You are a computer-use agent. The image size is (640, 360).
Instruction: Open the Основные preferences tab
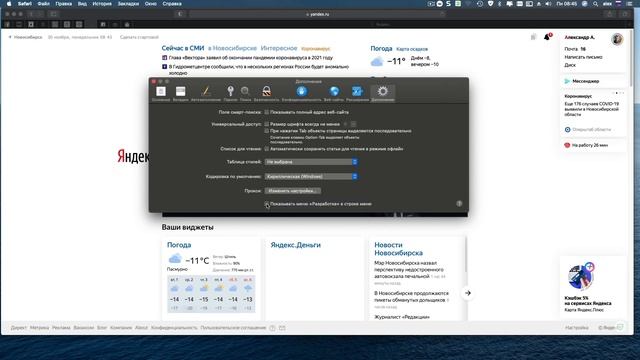pos(161,93)
